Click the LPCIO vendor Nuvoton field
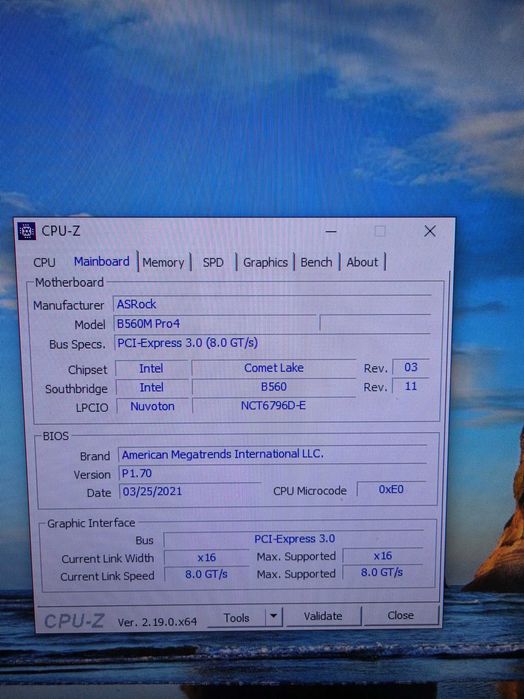The width and height of the screenshot is (524, 699). [x=152, y=406]
